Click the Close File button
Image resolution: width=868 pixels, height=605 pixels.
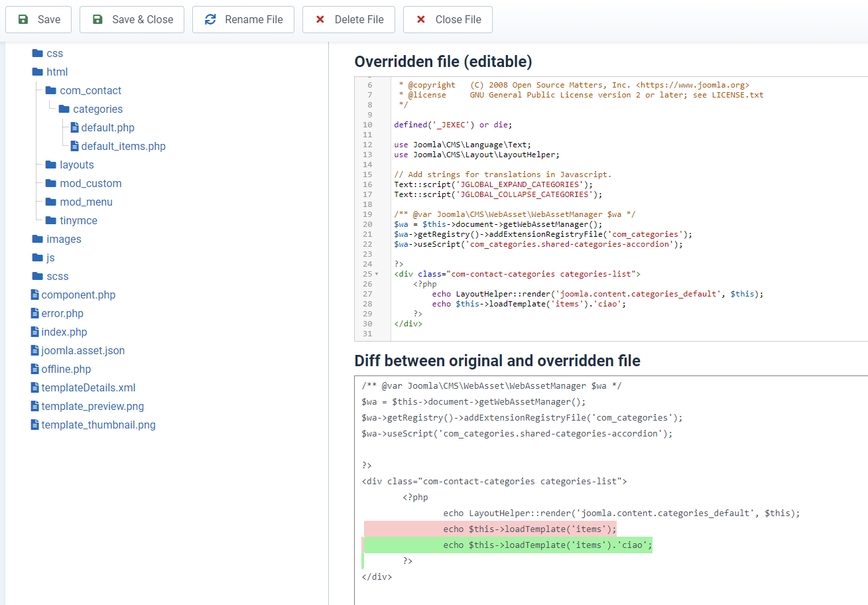[448, 20]
